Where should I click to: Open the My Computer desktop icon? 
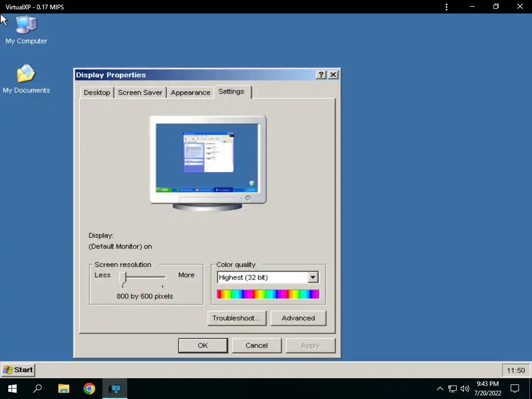click(x=26, y=30)
